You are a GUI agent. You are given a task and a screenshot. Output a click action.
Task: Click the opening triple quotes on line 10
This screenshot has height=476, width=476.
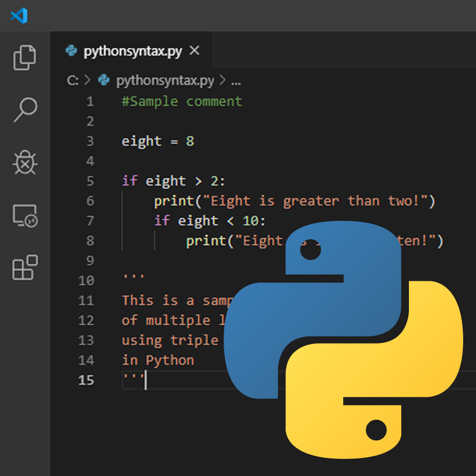coord(133,276)
